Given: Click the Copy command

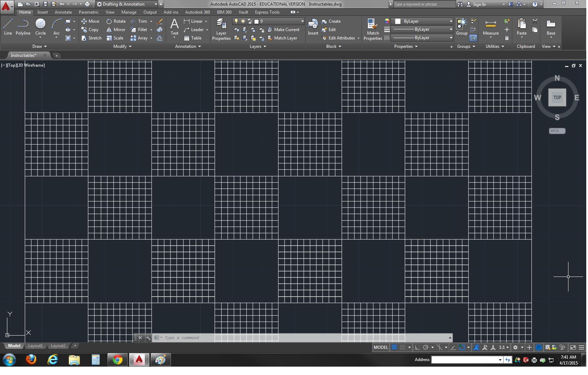Looking at the screenshot, I should [90, 30].
